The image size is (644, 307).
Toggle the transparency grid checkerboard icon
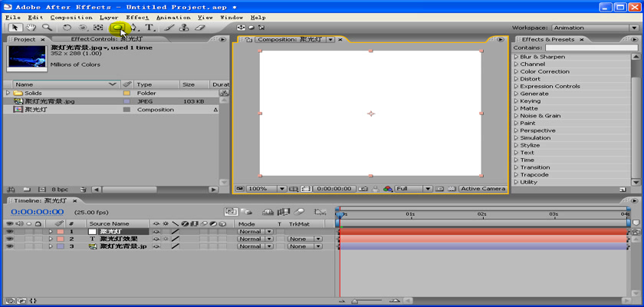(x=452, y=189)
